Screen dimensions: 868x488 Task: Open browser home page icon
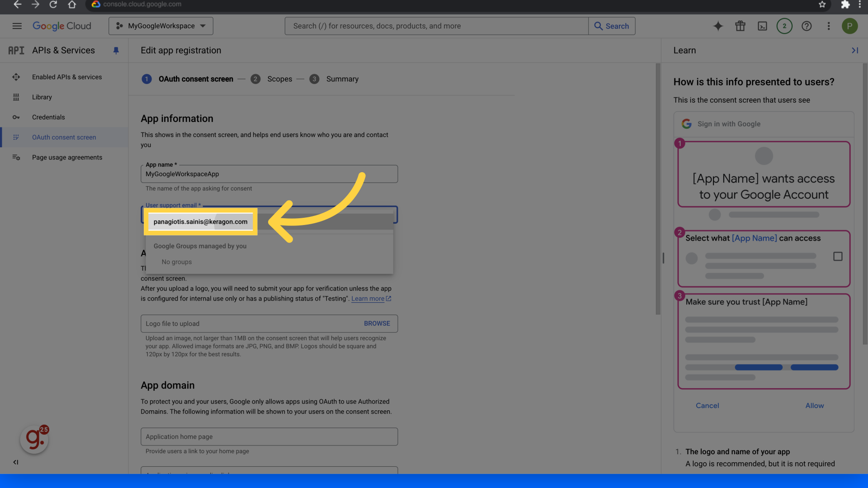[x=72, y=5]
